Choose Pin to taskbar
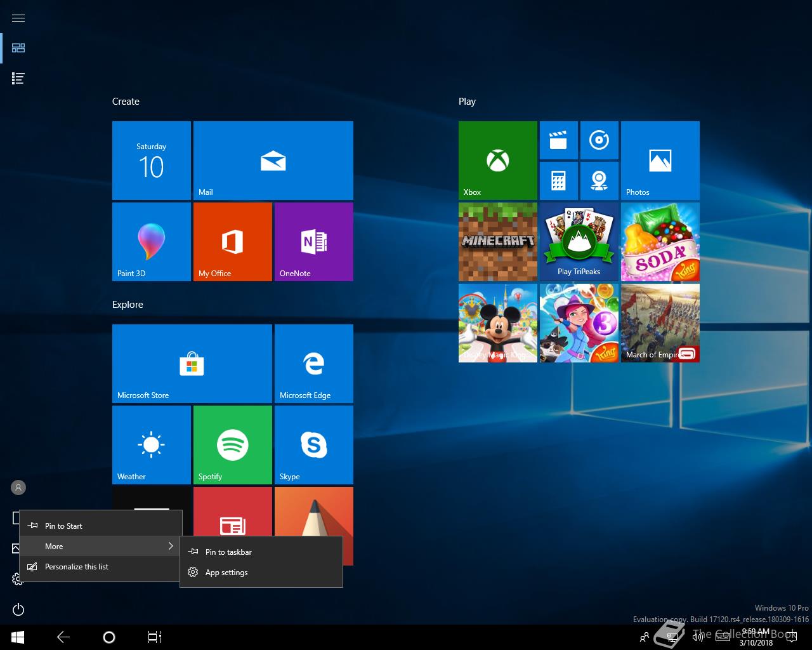The width and height of the screenshot is (812, 650). 261,552
